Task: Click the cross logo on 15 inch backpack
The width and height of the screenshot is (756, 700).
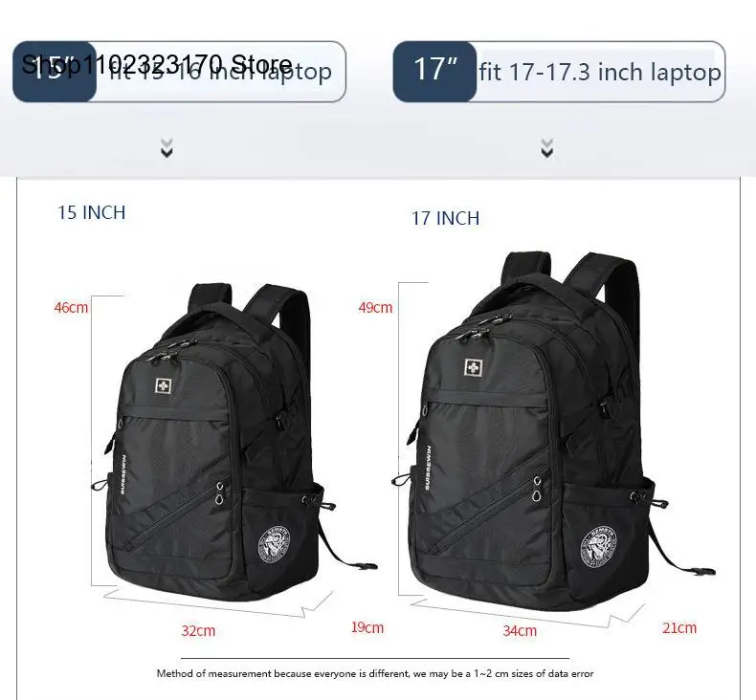Action: [164, 386]
